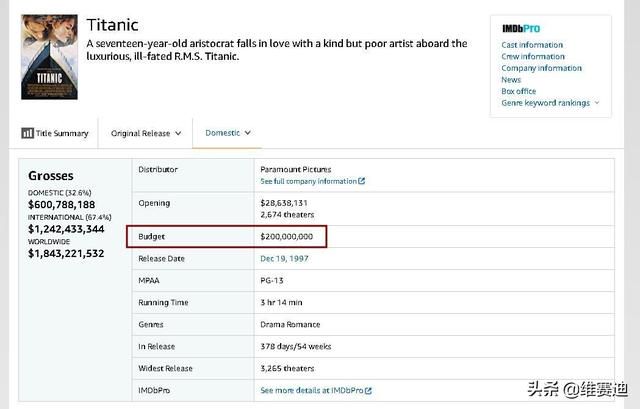Image resolution: width=640 pixels, height=409 pixels.
Task: Click the WORLDWIDE label
Action: tap(49, 242)
